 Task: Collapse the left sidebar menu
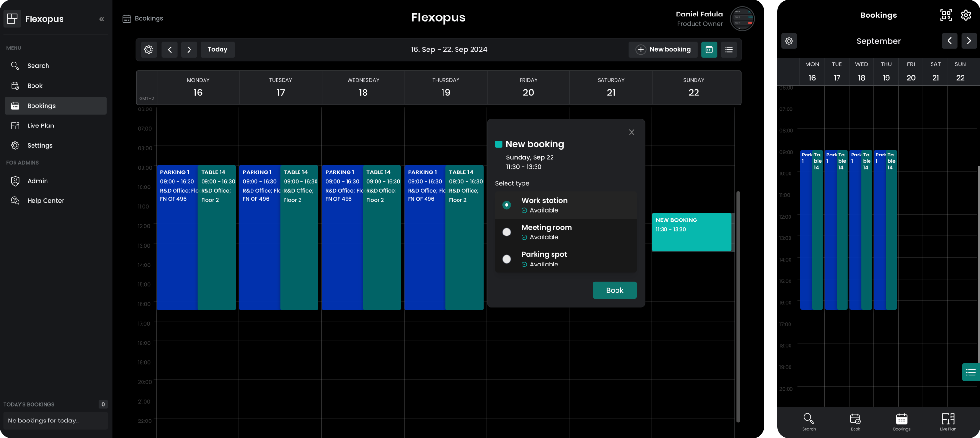click(x=101, y=19)
